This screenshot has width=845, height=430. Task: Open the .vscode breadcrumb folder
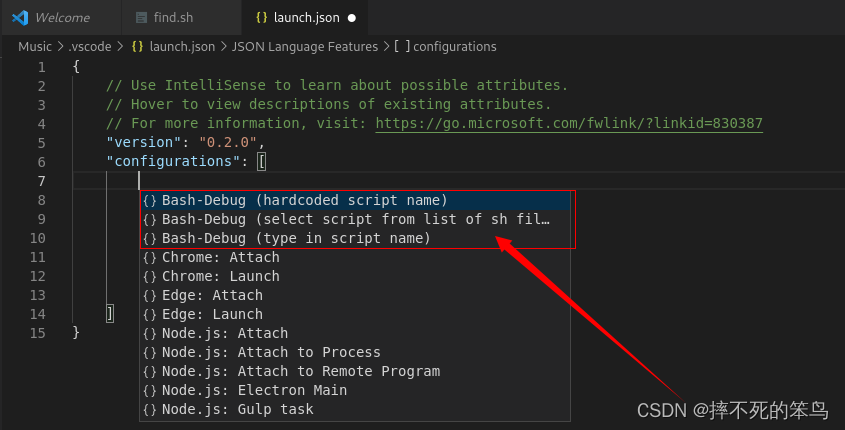[90, 47]
